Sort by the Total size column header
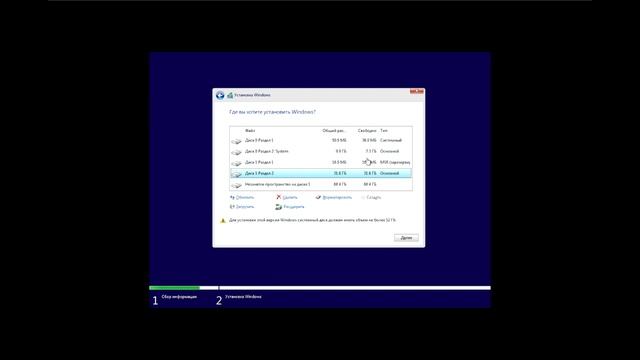The height and width of the screenshot is (360, 640). (x=334, y=131)
